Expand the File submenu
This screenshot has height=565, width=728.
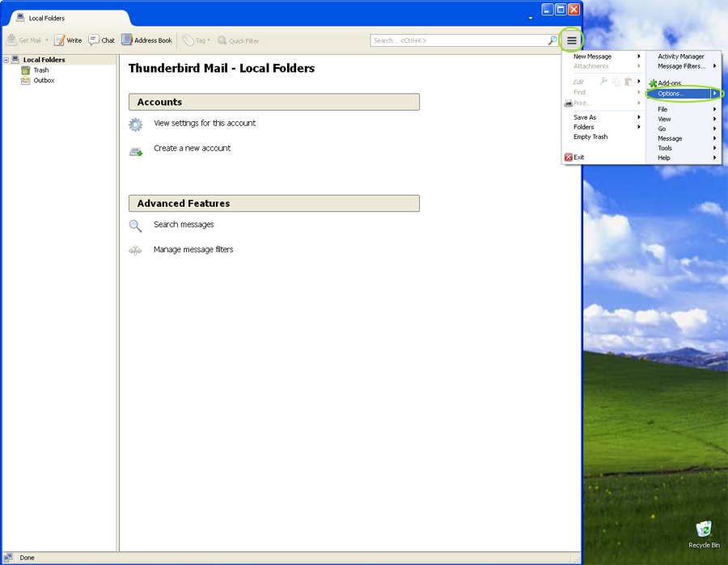coord(684,109)
